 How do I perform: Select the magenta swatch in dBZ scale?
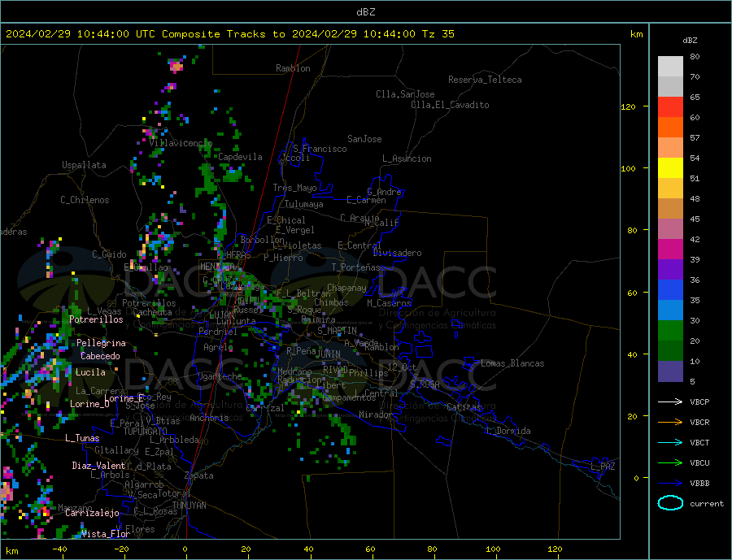[670, 250]
